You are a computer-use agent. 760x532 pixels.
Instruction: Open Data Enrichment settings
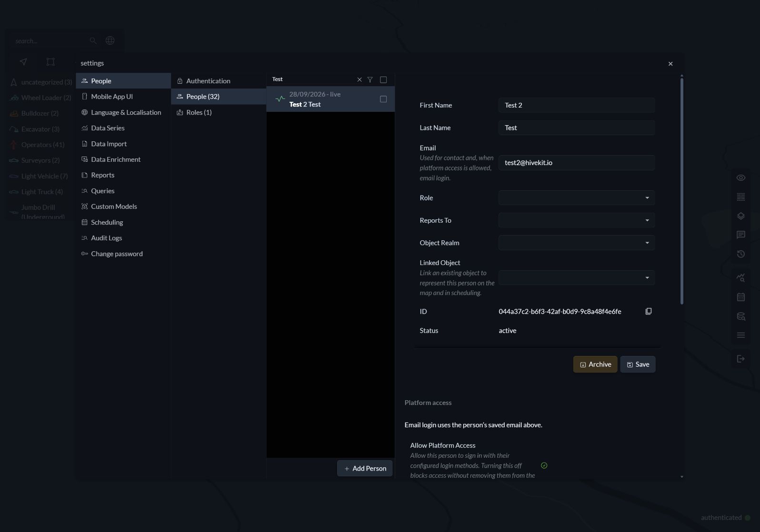pyautogui.click(x=123, y=159)
